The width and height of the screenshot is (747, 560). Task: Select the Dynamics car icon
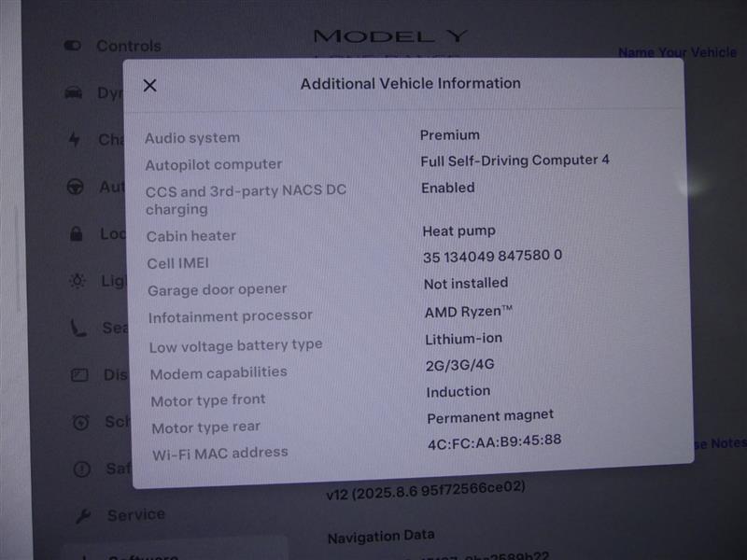click(x=74, y=92)
